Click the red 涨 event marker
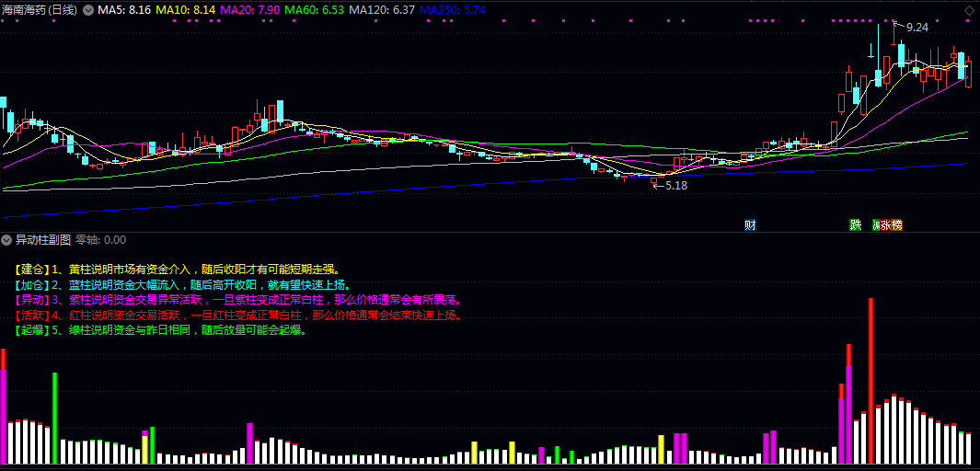Screen dimensions: 980x471 click(885, 224)
